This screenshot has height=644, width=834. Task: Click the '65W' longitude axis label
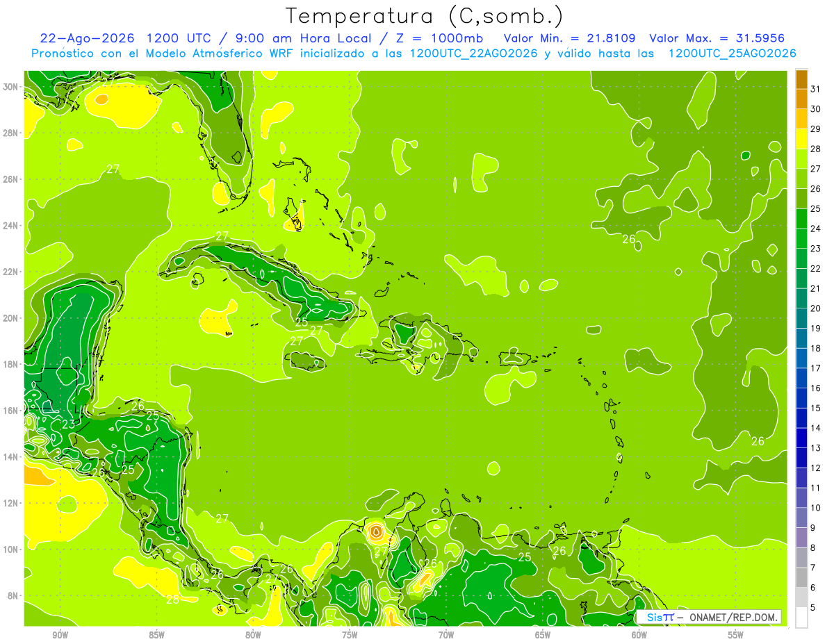point(543,635)
